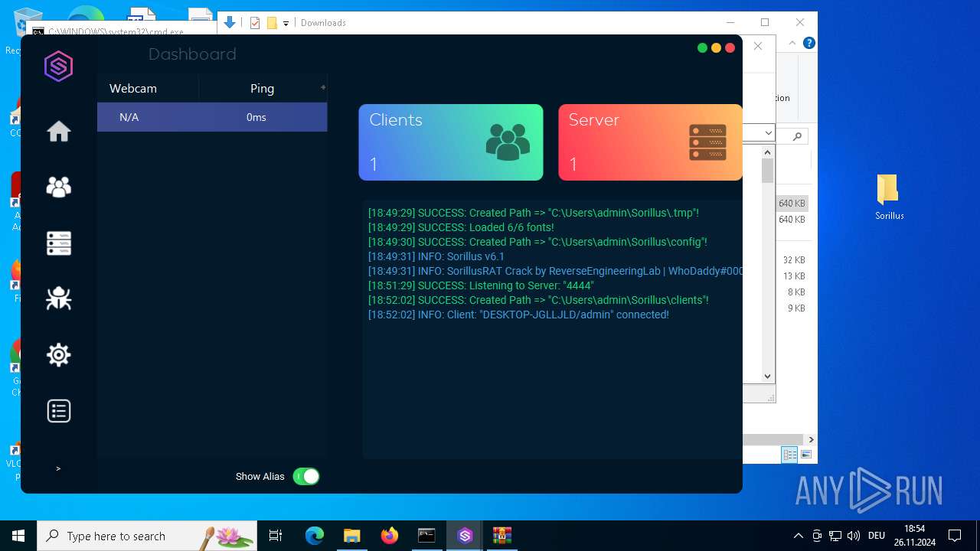Click the server icon in Server card

coord(708,142)
